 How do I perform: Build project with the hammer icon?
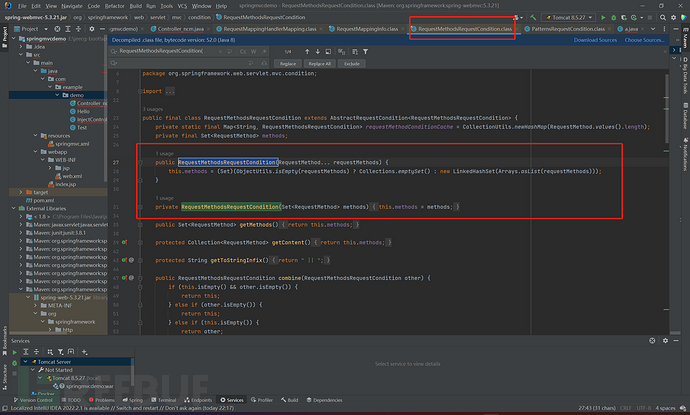tap(533, 18)
